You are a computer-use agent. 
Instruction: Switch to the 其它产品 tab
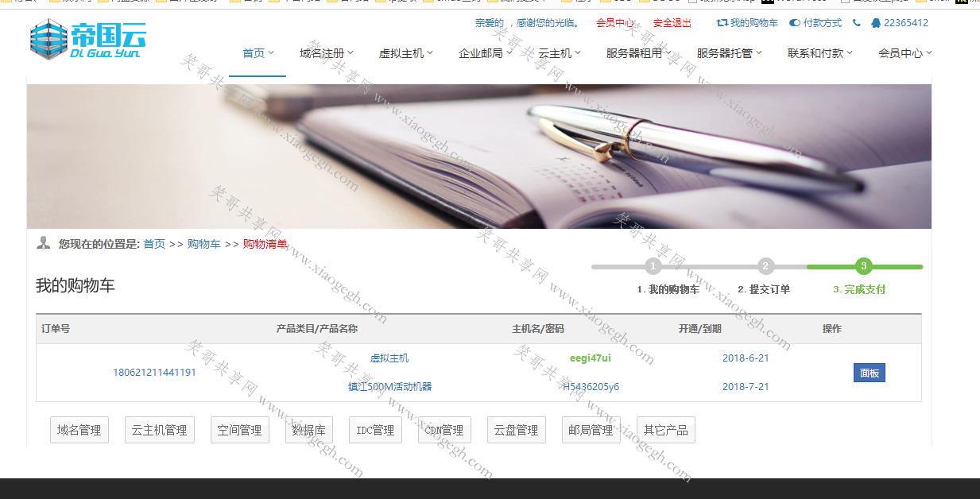(x=666, y=430)
